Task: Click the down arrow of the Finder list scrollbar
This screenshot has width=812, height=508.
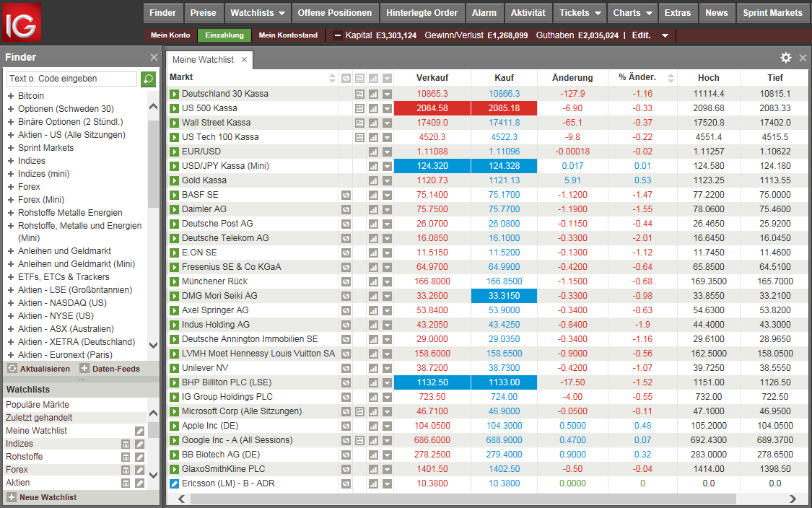Action: tap(153, 345)
